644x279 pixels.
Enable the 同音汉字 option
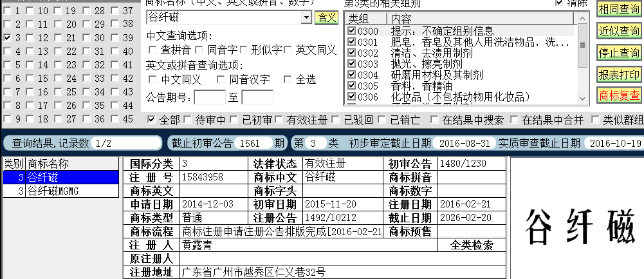(x=221, y=79)
